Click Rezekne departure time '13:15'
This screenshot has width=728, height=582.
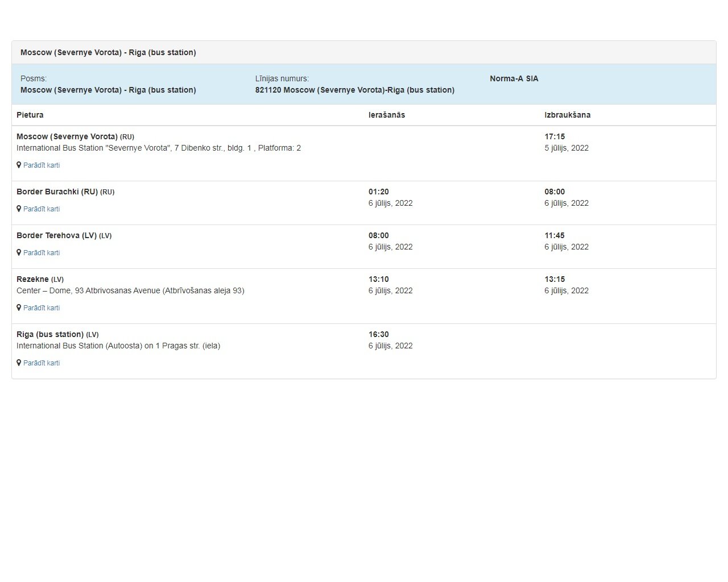[555, 279]
